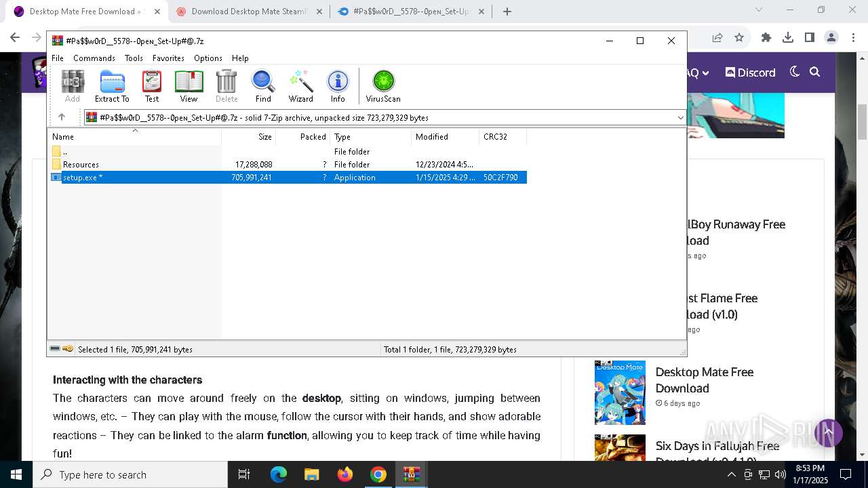Toggle the browser side panel icon
This screenshot has height=488, width=868.
pos(810,38)
